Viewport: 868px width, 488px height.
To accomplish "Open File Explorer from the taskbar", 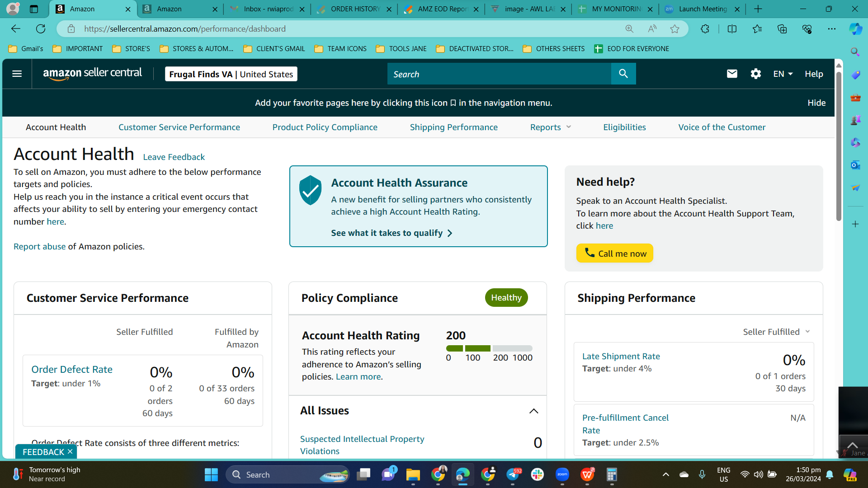I will 413,474.
